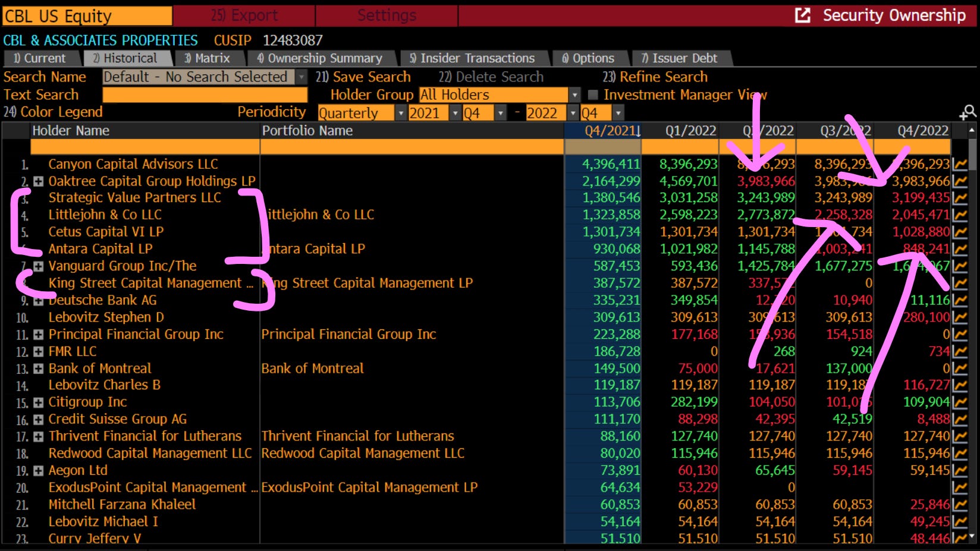Open chart icon for Littlejohn & Co row

tap(959, 215)
